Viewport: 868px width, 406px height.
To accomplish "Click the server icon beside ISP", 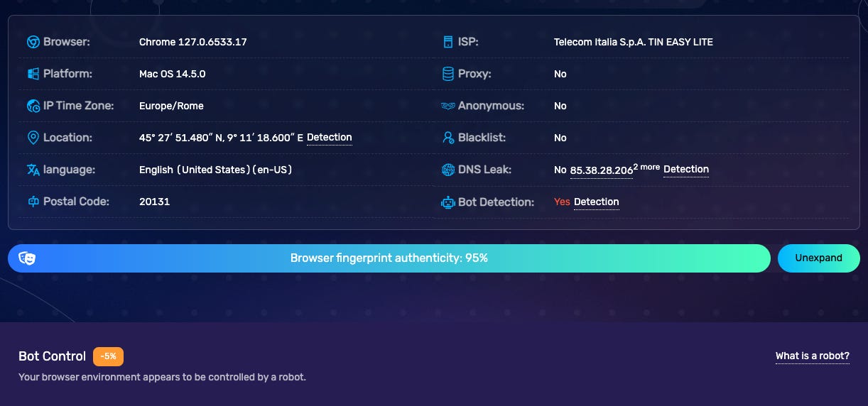I will 448,42.
